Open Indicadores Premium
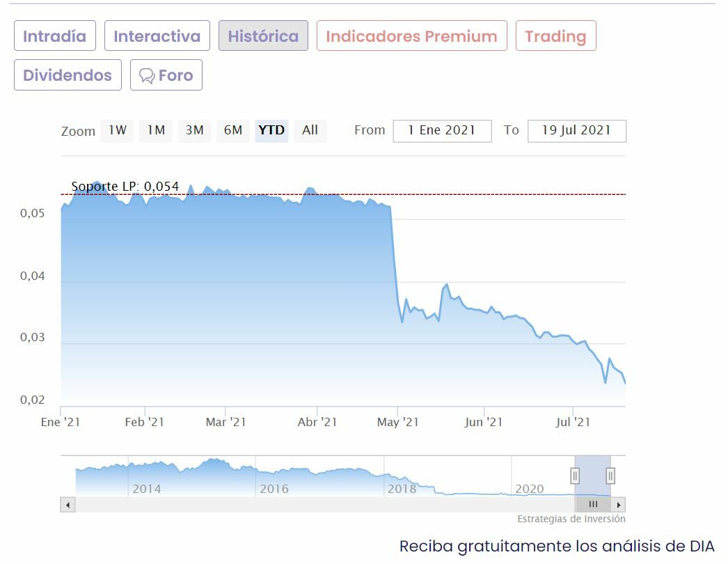The width and height of the screenshot is (728, 564). click(411, 36)
